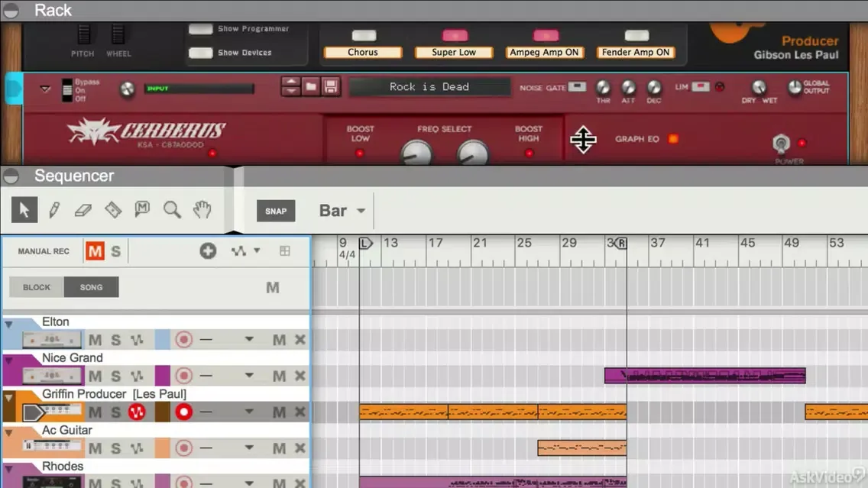
Task: Click the right loop locator marker
Action: [x=621, y=243]
